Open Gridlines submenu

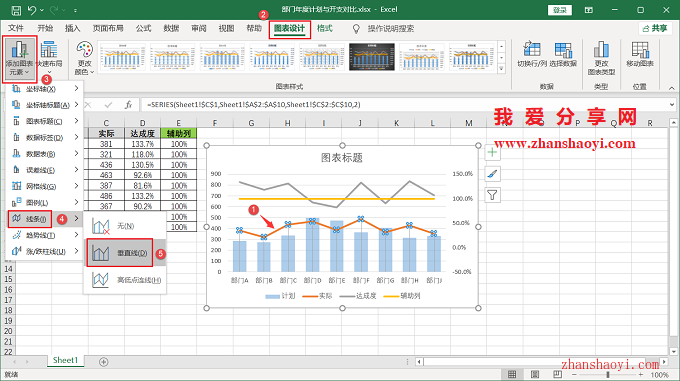coord(44,186)
